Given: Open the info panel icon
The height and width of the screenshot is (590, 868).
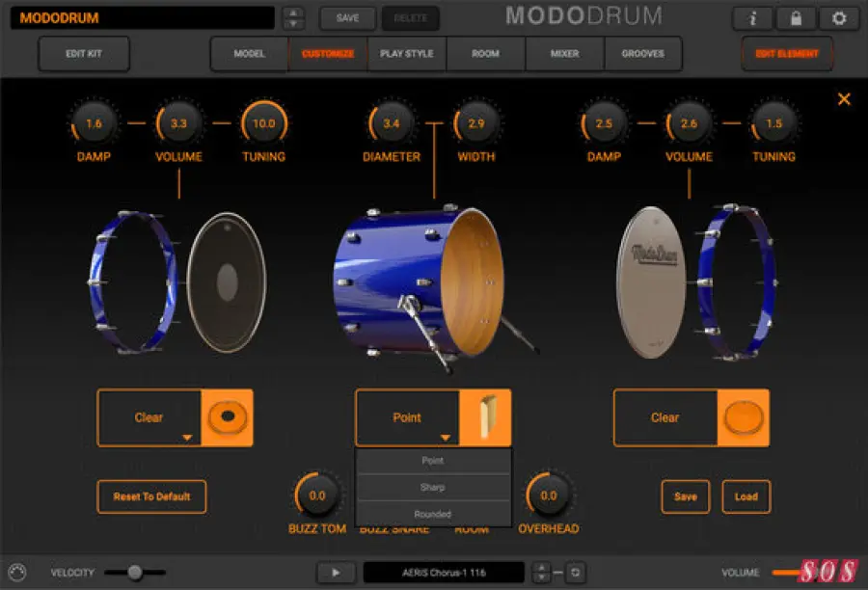Looking at the screenshot, I should click(751, 18).
